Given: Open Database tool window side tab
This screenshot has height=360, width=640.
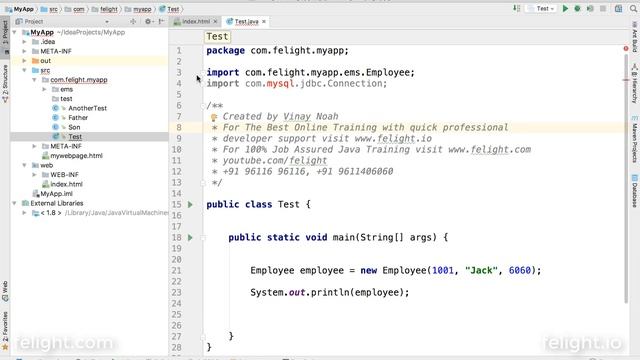Looking at the screenshot, I should point(635,191).
